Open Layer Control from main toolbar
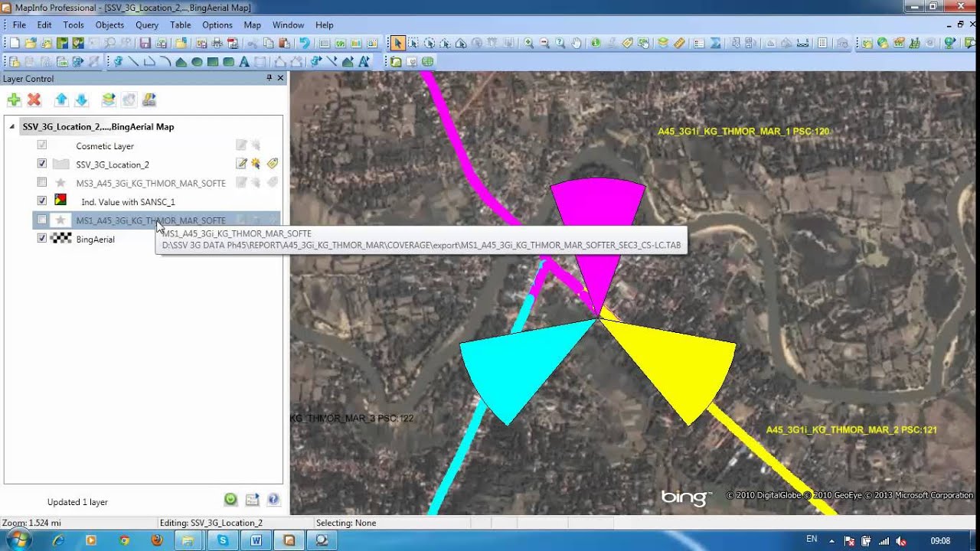Image resolution: width=980 pixels, height=551 pixels. [x=663, y=44]
